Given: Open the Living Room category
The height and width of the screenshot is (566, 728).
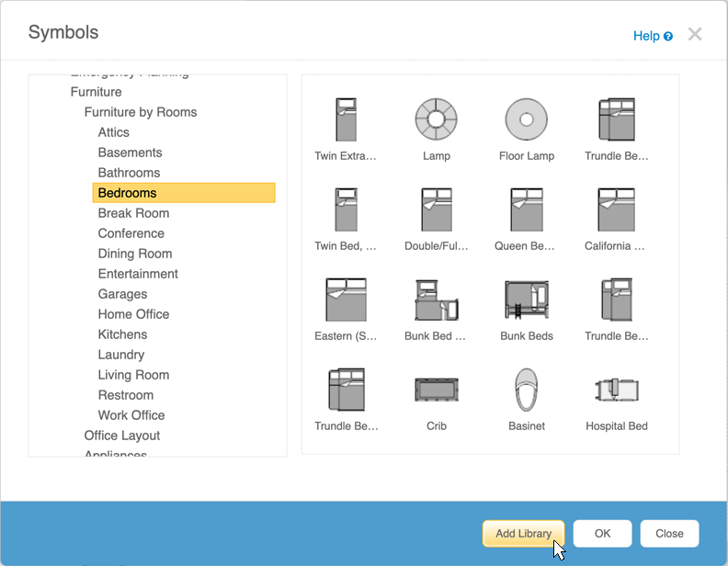Looking at the screenshot, I should click(x=133, y=375).
